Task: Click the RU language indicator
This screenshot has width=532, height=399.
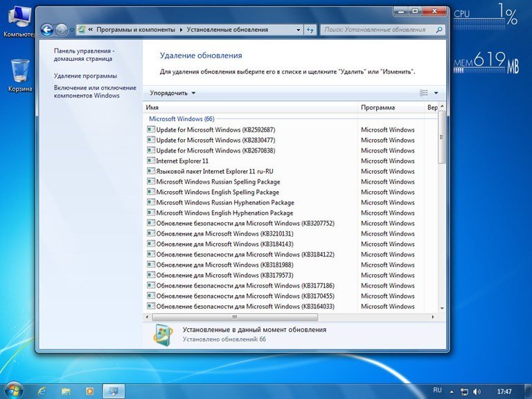Action: coord(437,390)
